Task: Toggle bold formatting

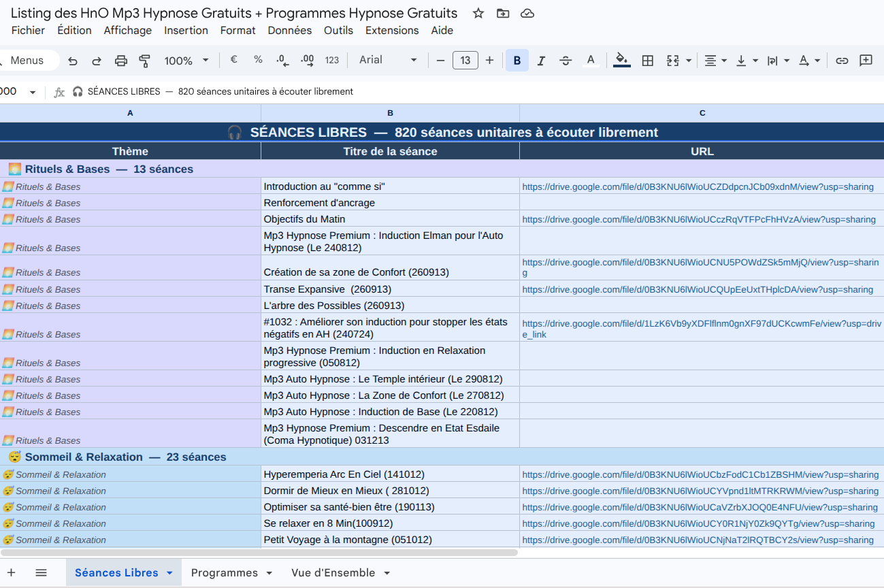Action: 517,61
